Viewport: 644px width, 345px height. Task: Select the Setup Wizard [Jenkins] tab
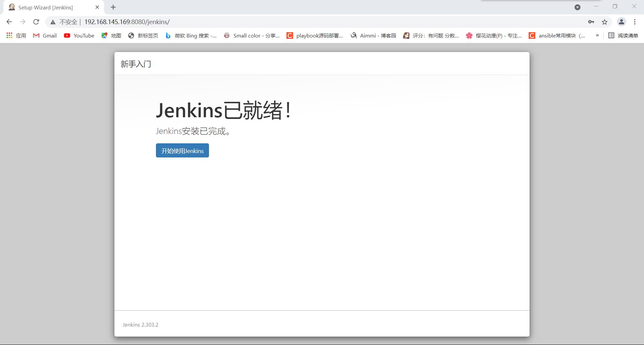pyautogui.click(x=54, y=7)
